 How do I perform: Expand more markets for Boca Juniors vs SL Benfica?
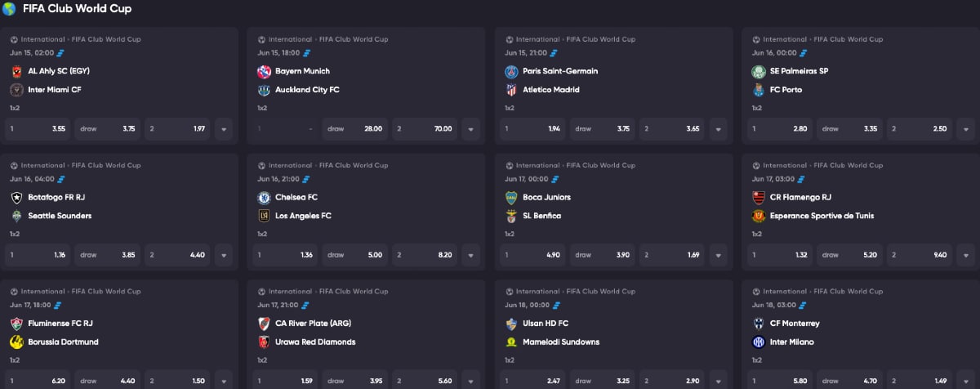pos(719,255)
